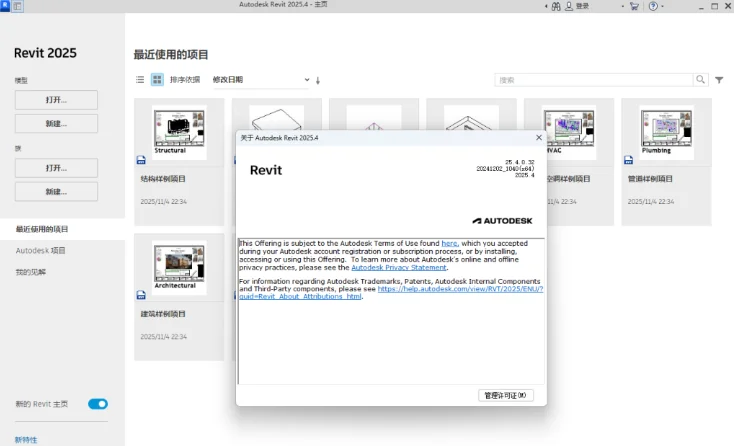This screenshot has height=446, width=734.
Task: Click the help question mark icon
Action: point(653,6)
